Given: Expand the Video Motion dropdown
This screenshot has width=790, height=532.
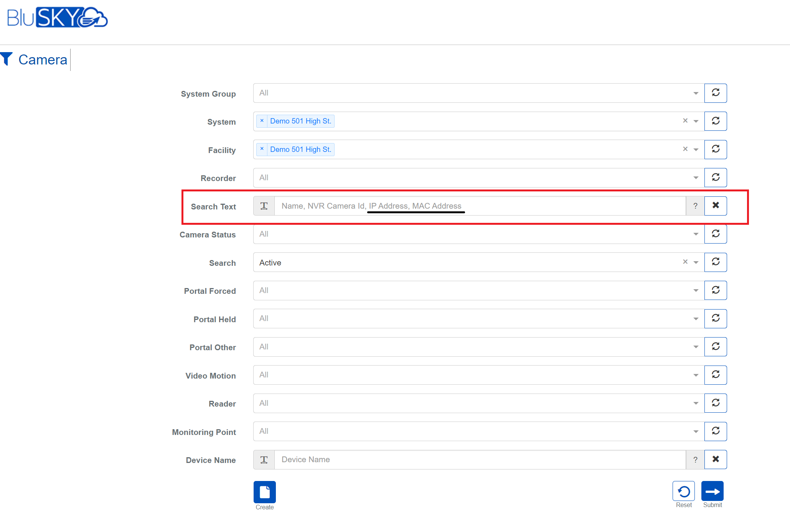Looking at the screenshot, I should click(696, 375).
